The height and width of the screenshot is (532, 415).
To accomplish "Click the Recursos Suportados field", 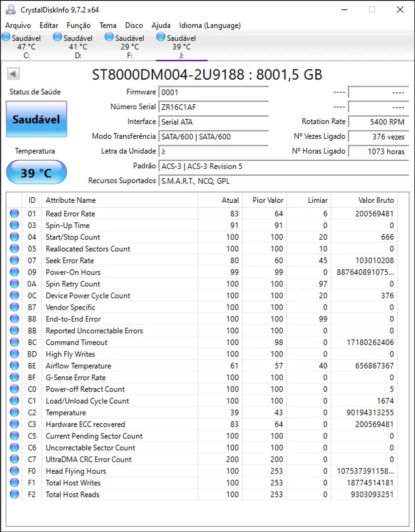I will [284, 181].
